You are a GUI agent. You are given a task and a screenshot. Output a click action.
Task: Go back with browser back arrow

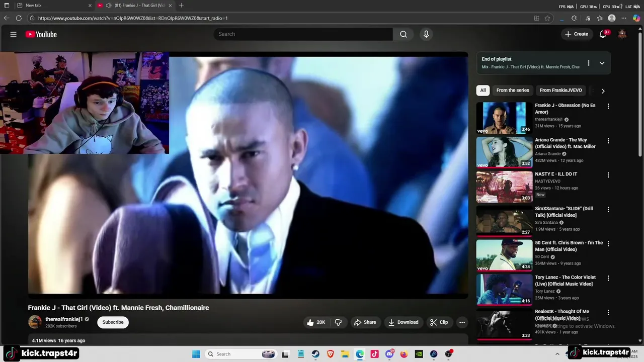pos(7,18)
